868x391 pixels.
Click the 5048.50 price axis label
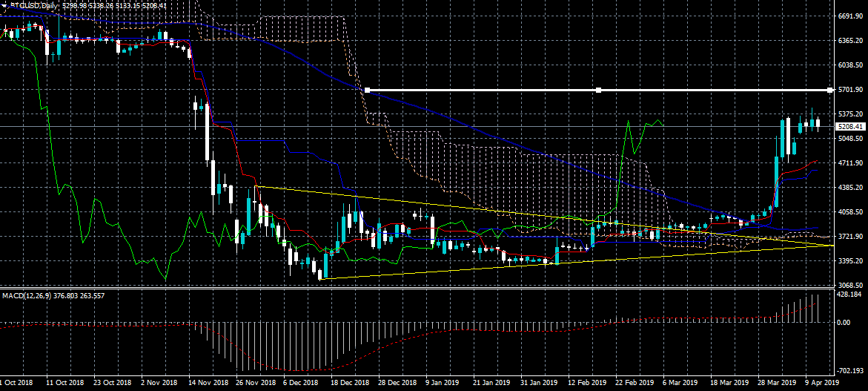click(x=849, y=139)
